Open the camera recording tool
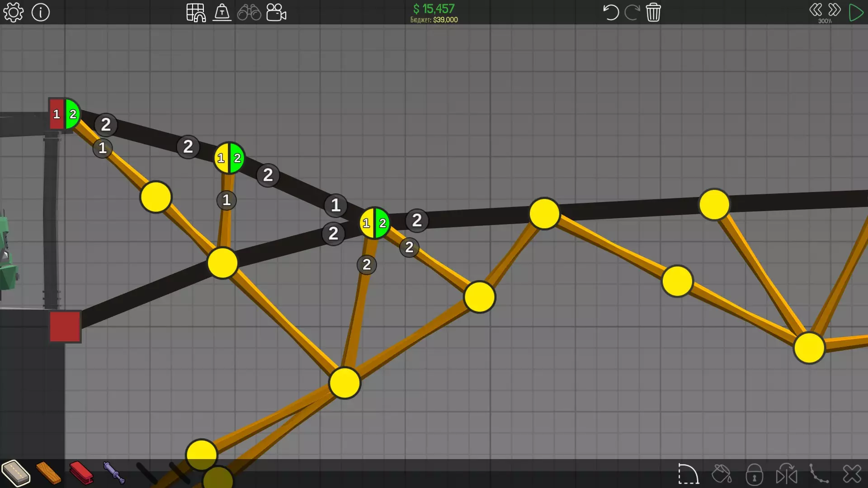Image resolution: width=868 pixels, height=488 pixels. 276,12
